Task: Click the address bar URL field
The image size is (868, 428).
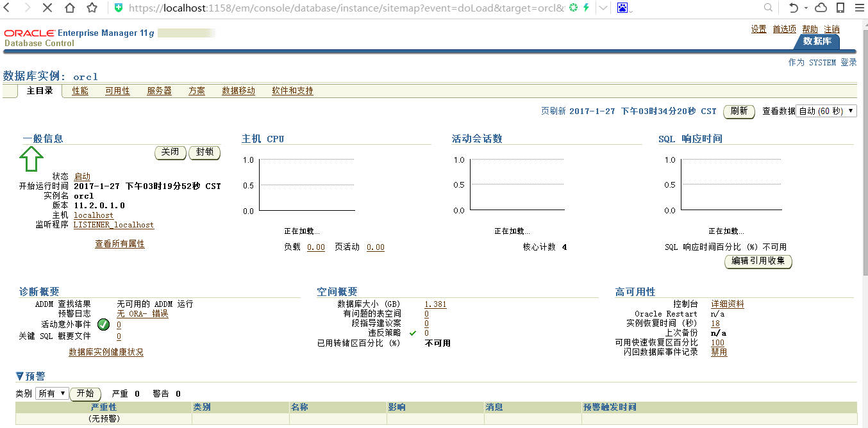Action: tap(346, 8)
